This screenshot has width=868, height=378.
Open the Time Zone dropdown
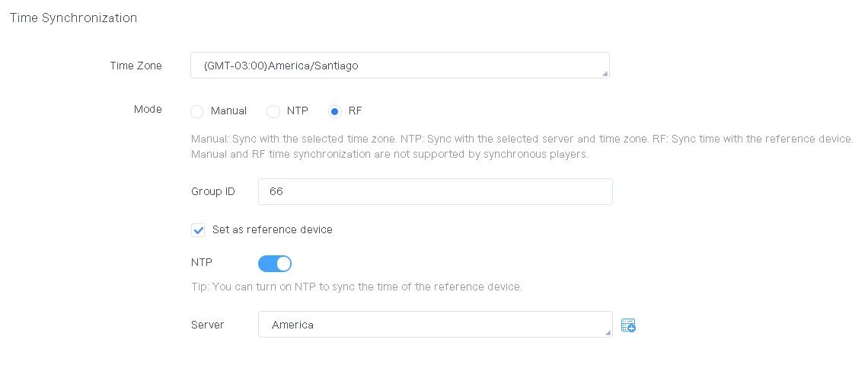[400, 66]
